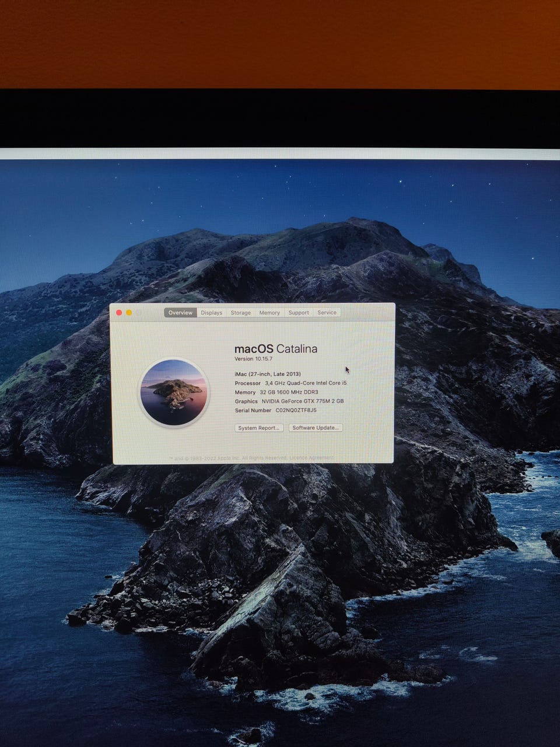This screenshot has width=560, height=747.
Task: Select the Overview tab
Action: coord(180,313)
